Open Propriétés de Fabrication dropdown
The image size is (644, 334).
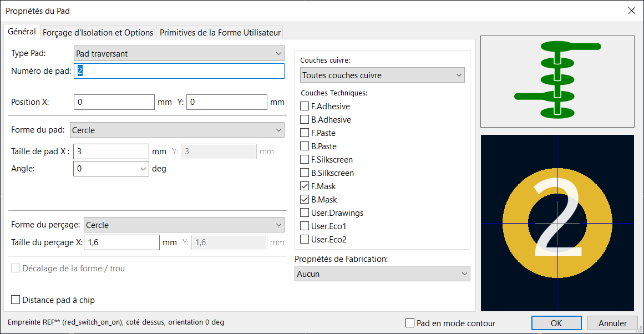tap(382, 274)
